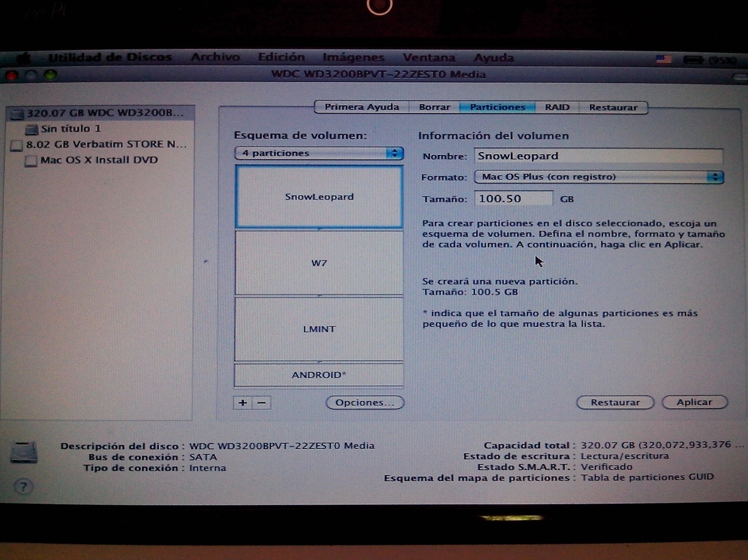The image size is (748, 560).
Task: Click the help question mark button
Action: tap(23, 486)
